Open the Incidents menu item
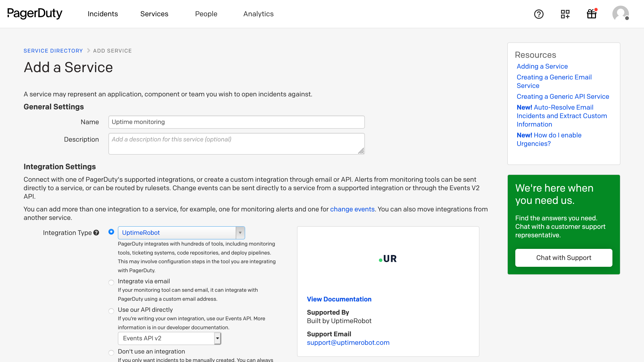 coord(103,14)
